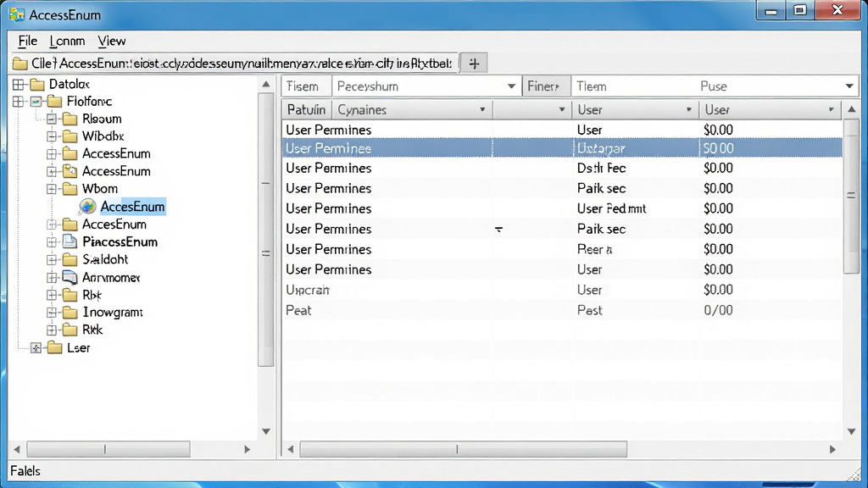This screenshot has height=488, width=868.
Task: Collapse the Rlsoum tree node
Action: point(52,119)
